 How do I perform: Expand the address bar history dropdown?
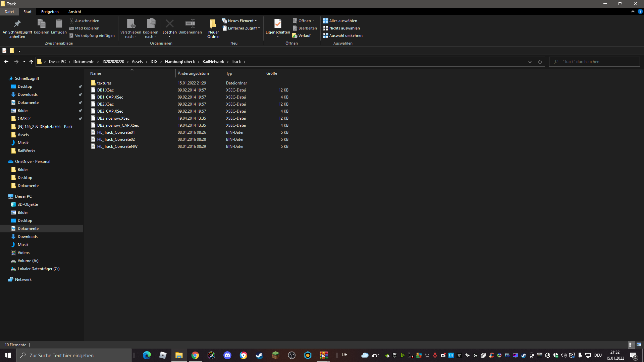(530, 62)
